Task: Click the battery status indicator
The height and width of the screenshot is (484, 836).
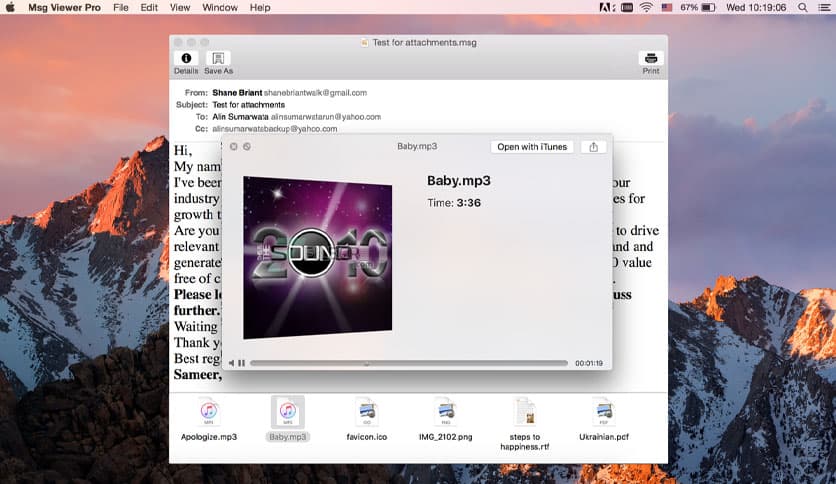Action: tap(697, 7)
